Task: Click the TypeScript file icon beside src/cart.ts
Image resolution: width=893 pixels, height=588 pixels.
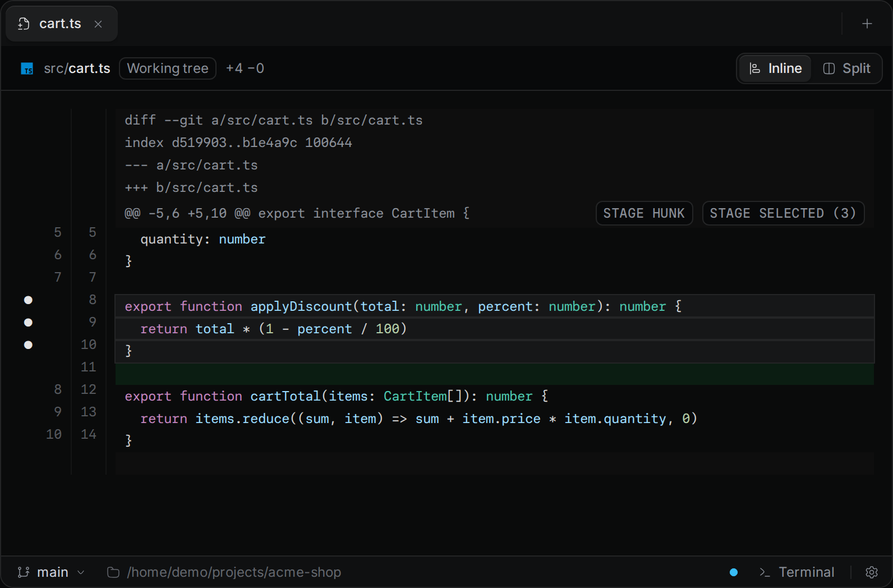Action: (27, 68)
